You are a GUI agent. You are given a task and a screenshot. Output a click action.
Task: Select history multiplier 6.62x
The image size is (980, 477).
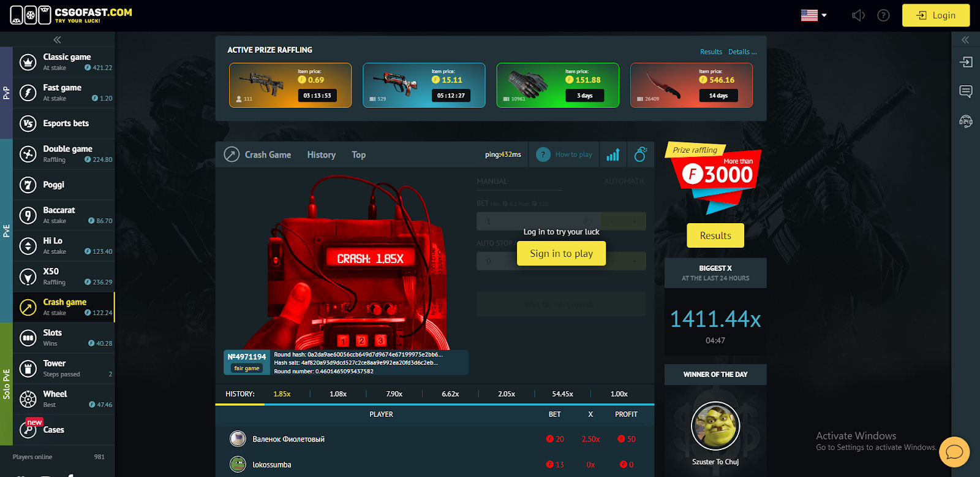click(450, 394)
